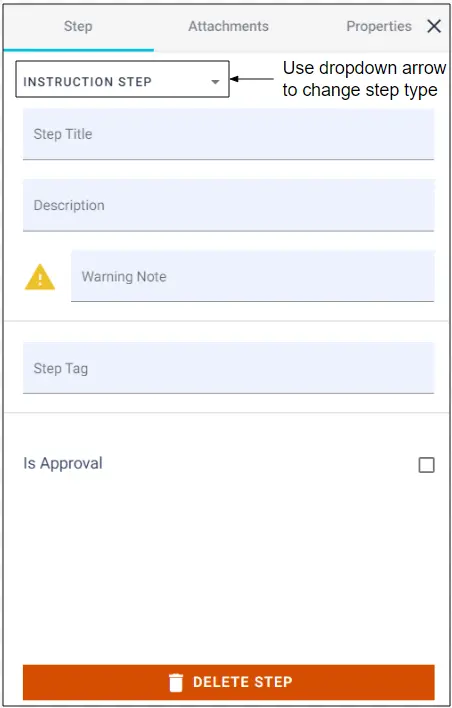Click the Step Tag input field

tap(228, 368)
